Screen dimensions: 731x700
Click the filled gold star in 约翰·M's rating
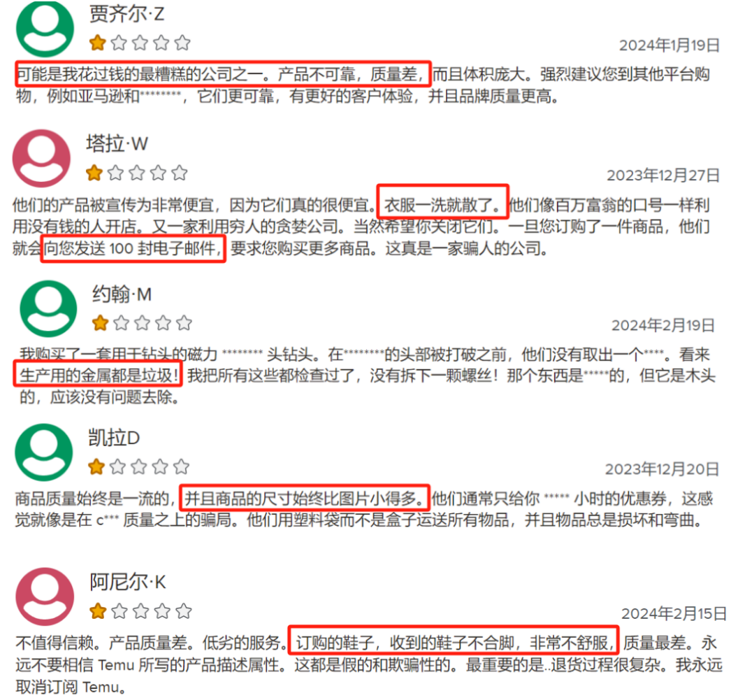tap(100, 322)
